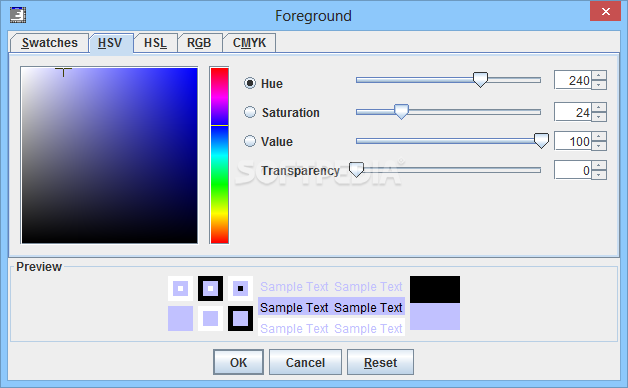Viewport: 628px width, 388px height.
Task: Click the preview square with thick black border, top row
Action: coord(210,288)
